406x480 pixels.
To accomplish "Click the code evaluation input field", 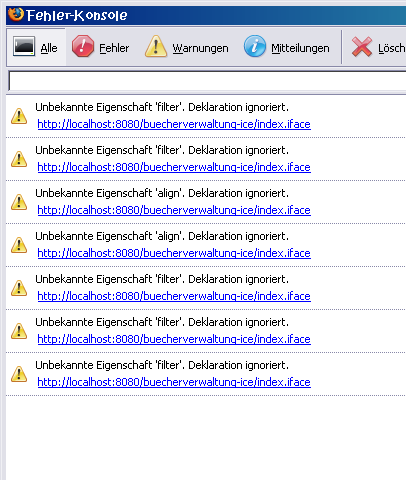I will (x=207, y=81).
